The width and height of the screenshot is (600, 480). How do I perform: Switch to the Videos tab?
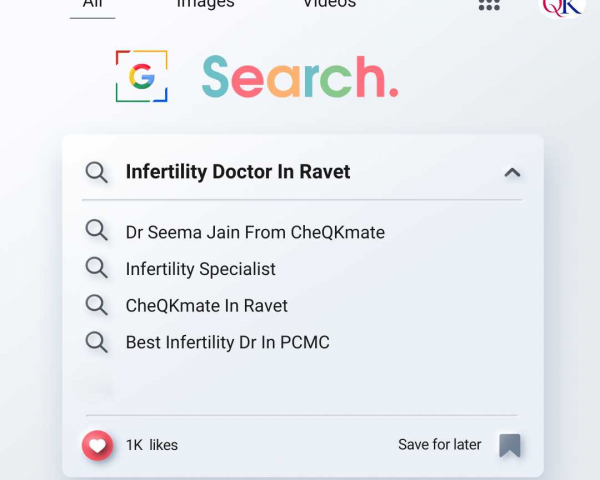[329, 5]
